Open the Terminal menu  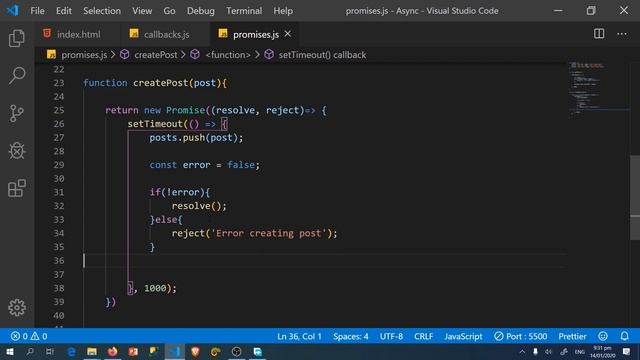244,11
